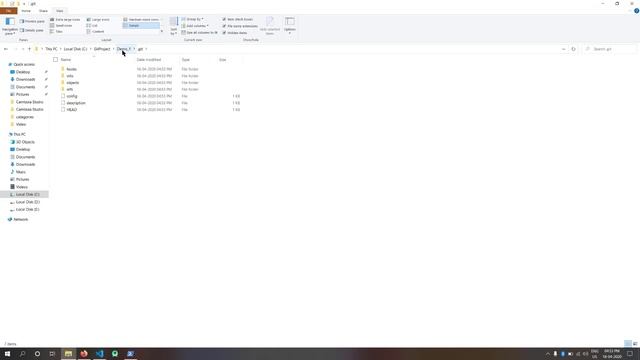Screen dimensions: 640x360
Task: Switch to the Share ribbon tab
Action: 43,11
